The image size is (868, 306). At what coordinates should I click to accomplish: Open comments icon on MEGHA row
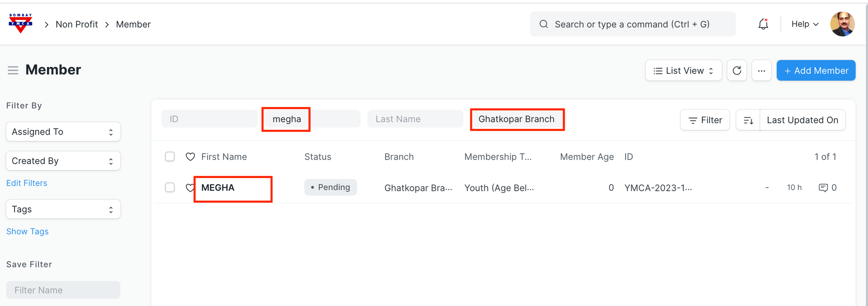pos(823,188)
